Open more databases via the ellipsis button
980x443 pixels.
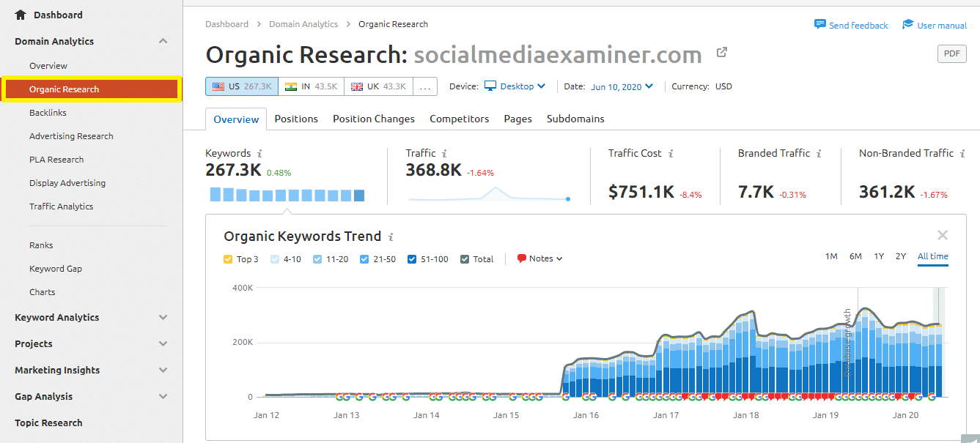(425, 86)
